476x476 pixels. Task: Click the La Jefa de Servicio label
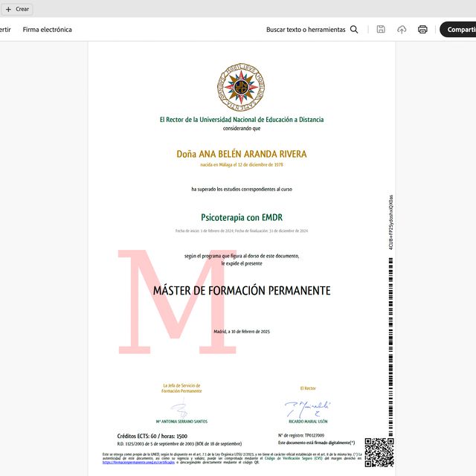point(181,388)
